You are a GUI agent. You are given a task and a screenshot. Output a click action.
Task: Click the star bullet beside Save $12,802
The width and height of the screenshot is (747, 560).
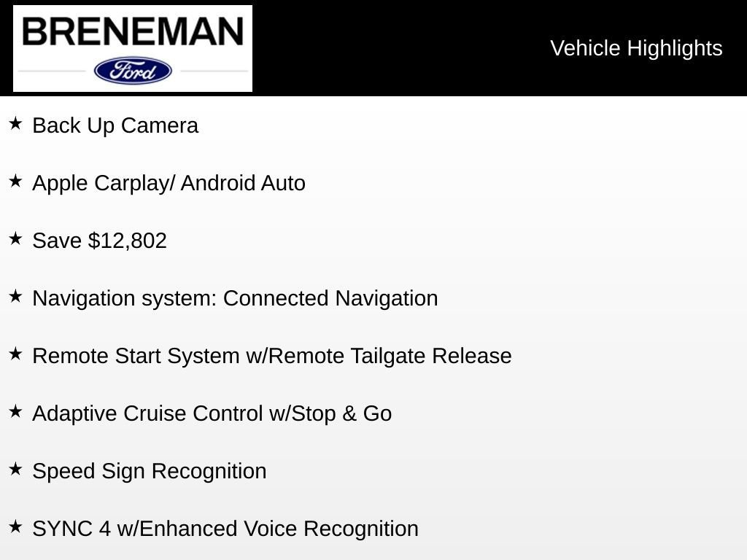[15, 238]
